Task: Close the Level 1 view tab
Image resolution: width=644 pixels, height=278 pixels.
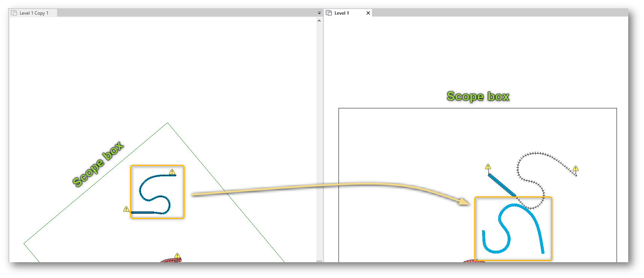Action: [x=368, y=13]
